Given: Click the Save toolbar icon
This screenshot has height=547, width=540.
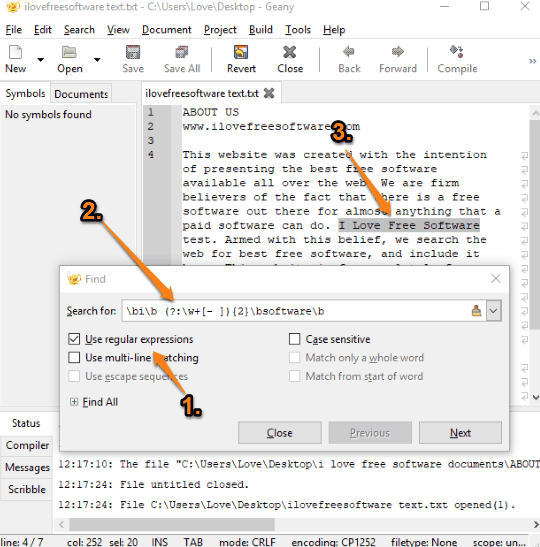Looking at the screenshot, I should click(133, 52).
